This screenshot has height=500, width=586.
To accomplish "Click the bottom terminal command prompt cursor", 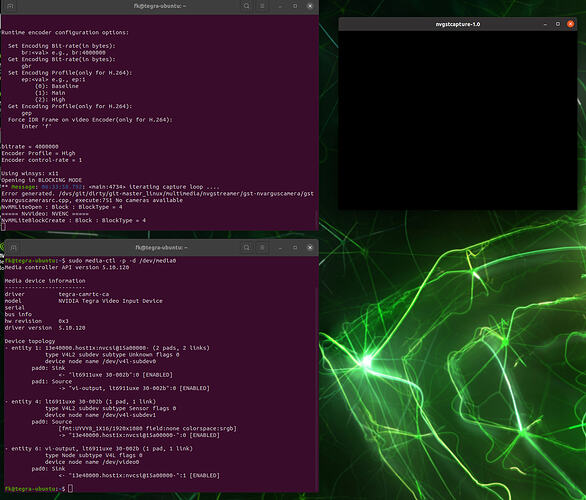I will 71,489.
